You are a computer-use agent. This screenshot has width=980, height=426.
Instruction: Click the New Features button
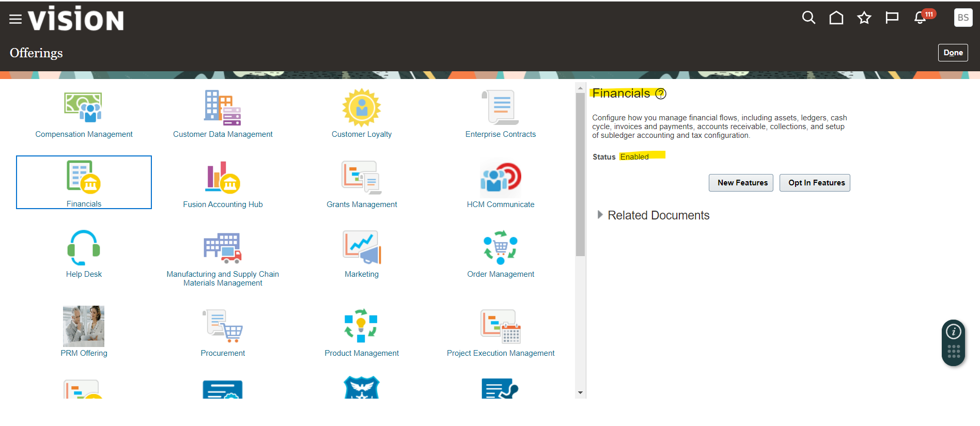tap(741, 183)
